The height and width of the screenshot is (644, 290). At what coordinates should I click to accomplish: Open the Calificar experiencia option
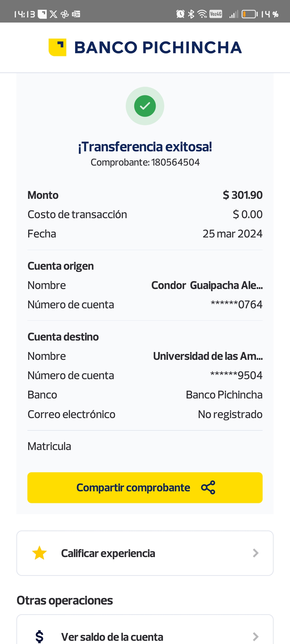tap(108, 553)
